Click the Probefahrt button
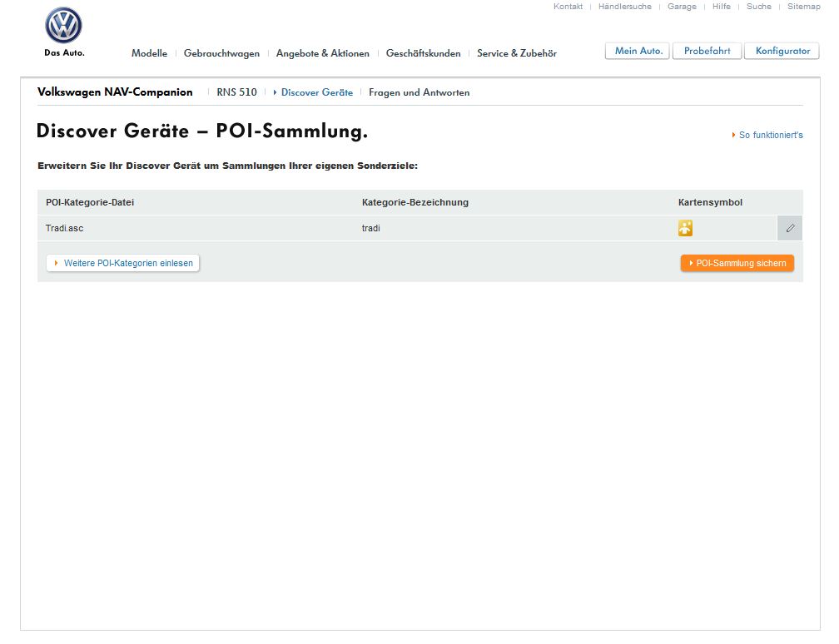Screen dimensions: 839x644 (x=707, y=51)
